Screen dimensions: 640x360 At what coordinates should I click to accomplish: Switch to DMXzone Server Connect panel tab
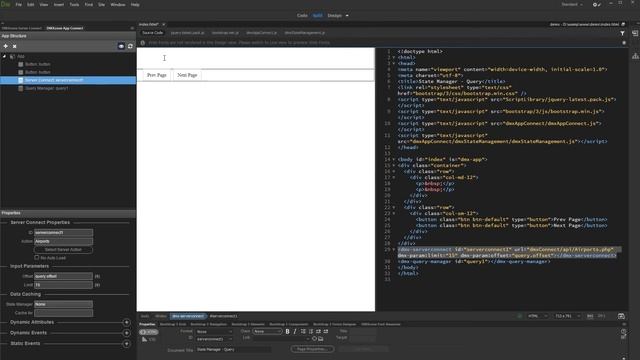pyautogui.click(x=22, y=28)
